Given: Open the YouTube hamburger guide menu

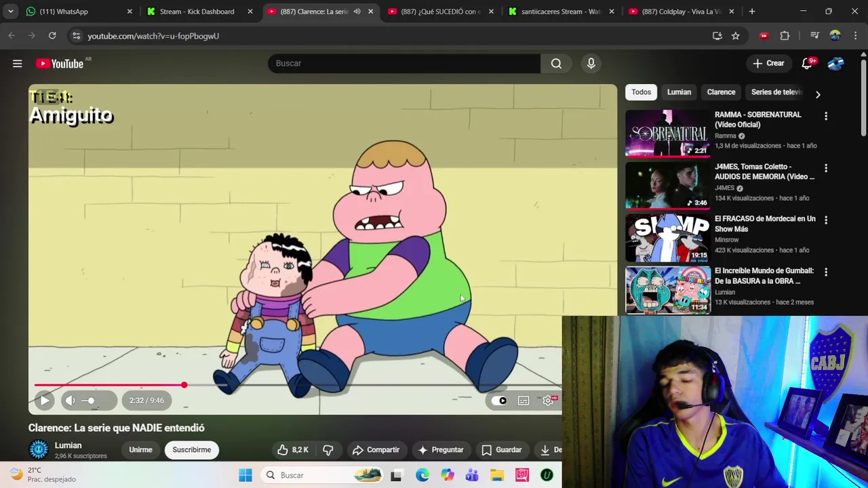Looking at the screenshot, I should pos(18,63).
